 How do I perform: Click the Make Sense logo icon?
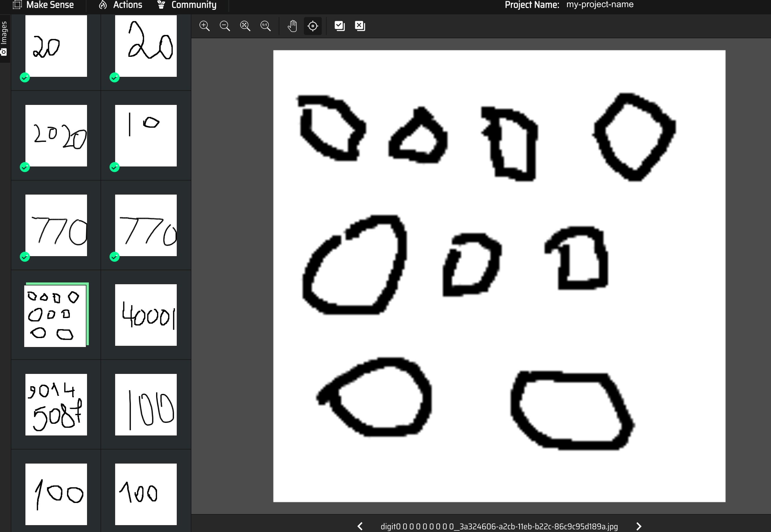point(17,5)
